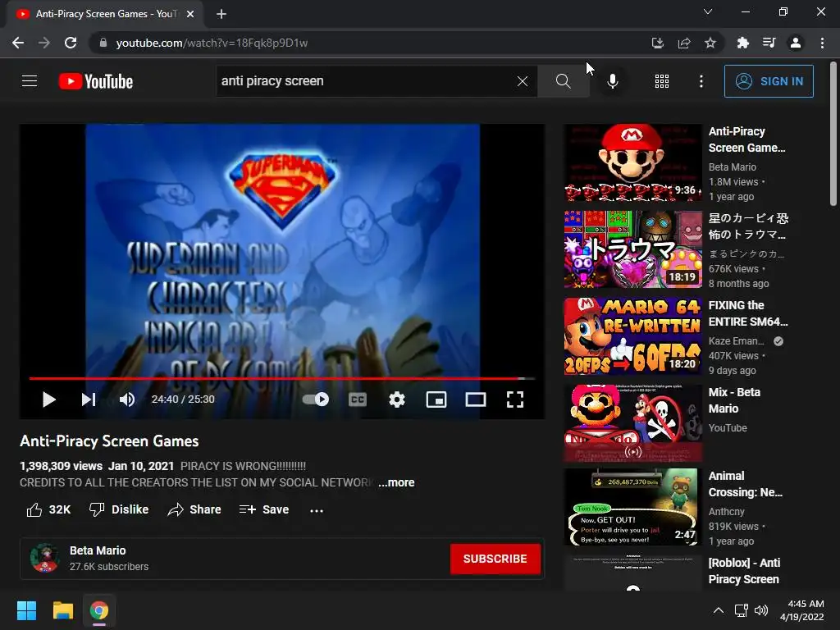Play the video
Screen dimensions: 840x630
(x=48, y=399)
